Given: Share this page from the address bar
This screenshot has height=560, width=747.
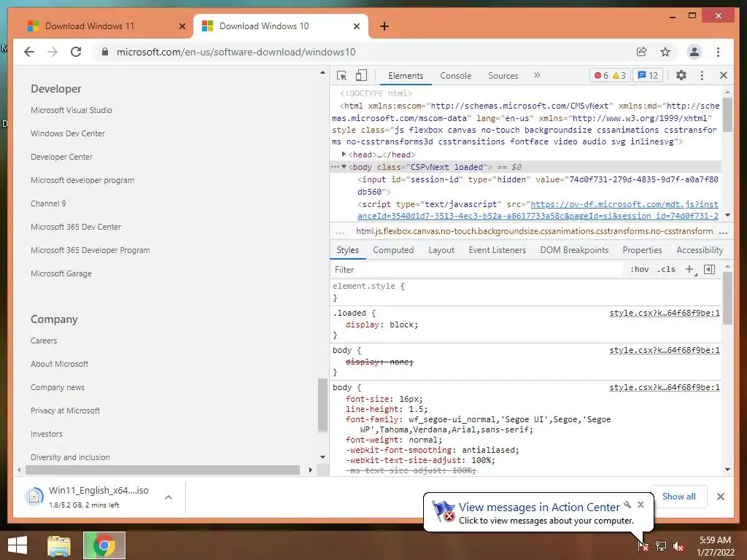Looking at the screenshot, I should [x=642, y=52].
